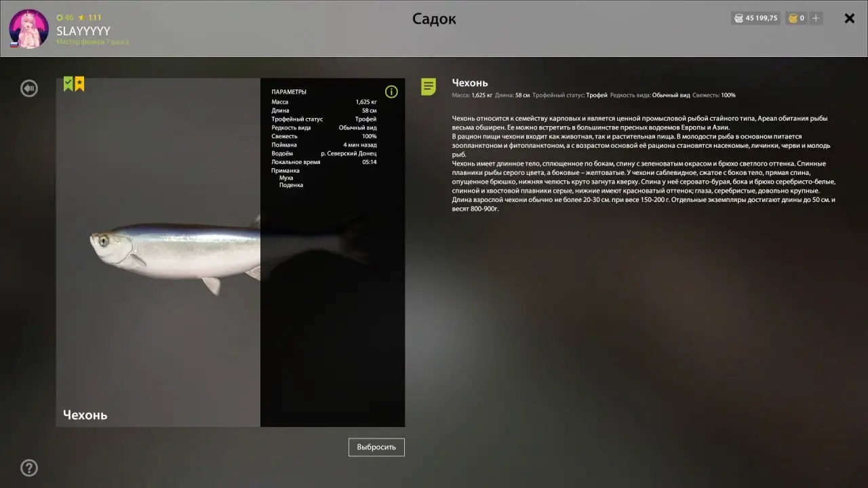Open help via the question mark icon
This screenshot has width=868, height=488.
tap(29, 468)
